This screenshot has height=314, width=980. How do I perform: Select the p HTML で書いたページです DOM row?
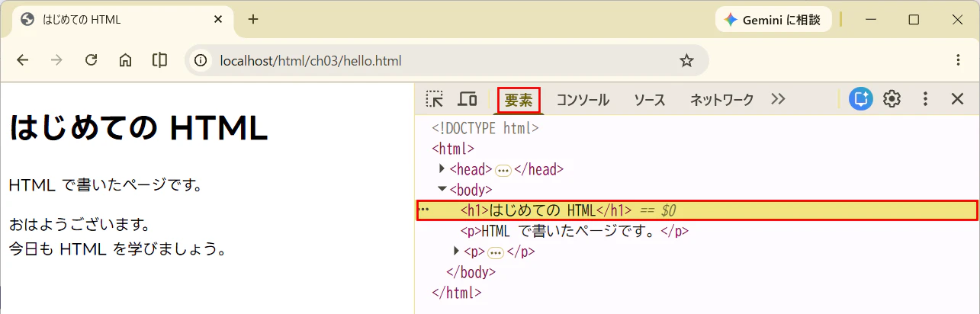[697, 231]
